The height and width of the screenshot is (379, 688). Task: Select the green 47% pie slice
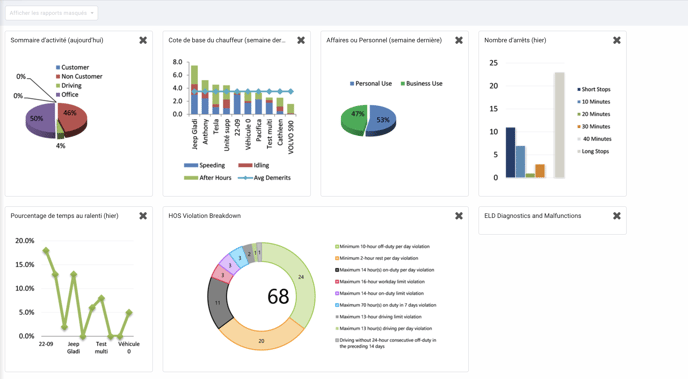354,120
